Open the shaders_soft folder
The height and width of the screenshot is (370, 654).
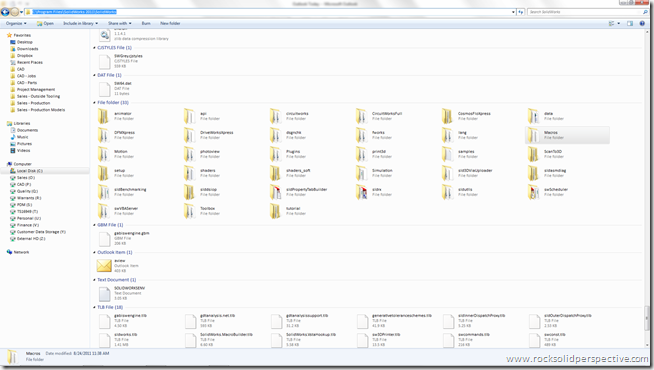[x=290, y=173]
